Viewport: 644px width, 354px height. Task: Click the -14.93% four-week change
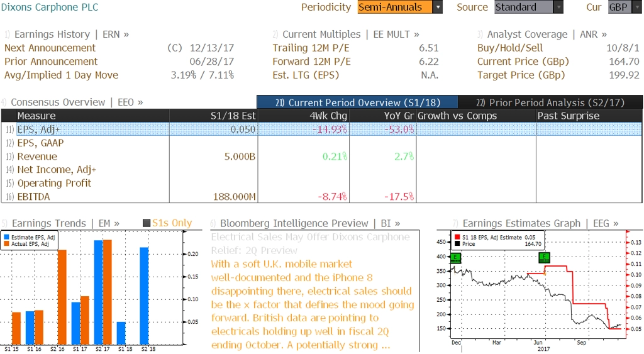click(330, 130)
